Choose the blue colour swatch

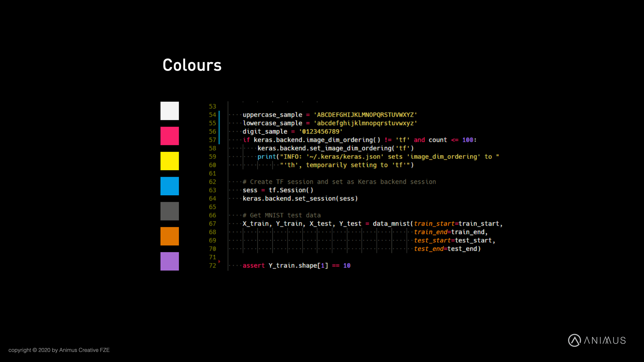pyautogui.click(x=169, y=186)
